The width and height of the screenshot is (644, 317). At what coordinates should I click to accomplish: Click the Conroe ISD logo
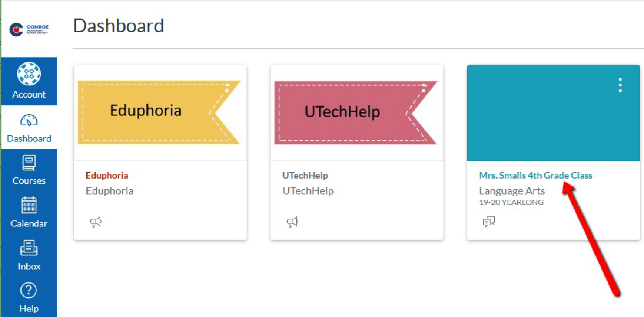coord(29,30)
